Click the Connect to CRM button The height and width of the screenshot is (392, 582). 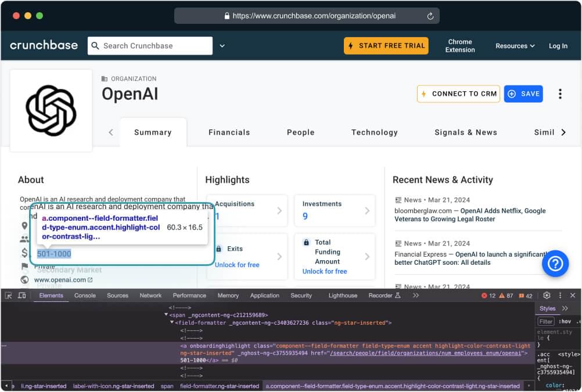(458, 94)
